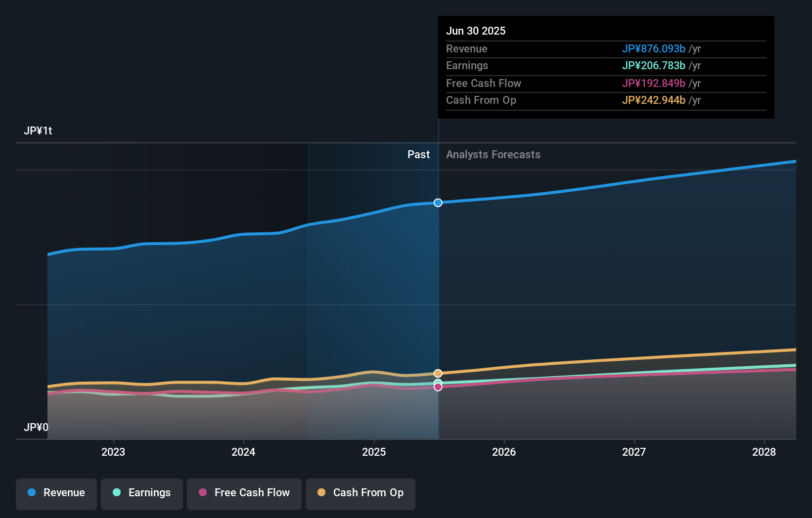Image resolution: width=812 pixels, height=518 pixels.
Task: Click the 2025 x-axis label
Action: click(x=374, y=452)
